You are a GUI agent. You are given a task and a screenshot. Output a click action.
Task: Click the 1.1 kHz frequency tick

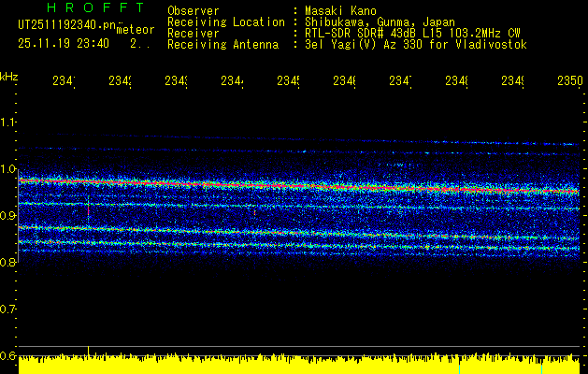pos(8,122)
